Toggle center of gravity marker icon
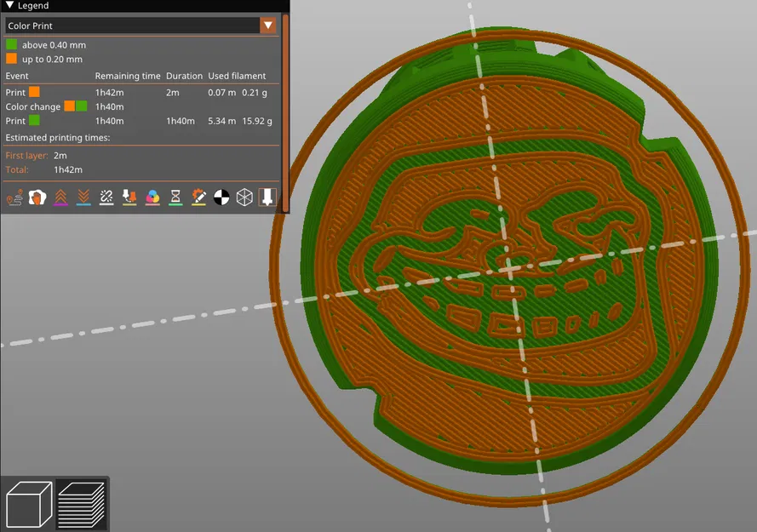 221,197
